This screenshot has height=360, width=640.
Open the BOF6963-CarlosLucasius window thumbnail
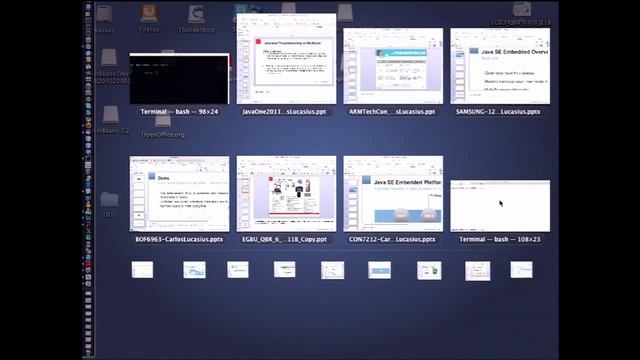click(180, 193)
